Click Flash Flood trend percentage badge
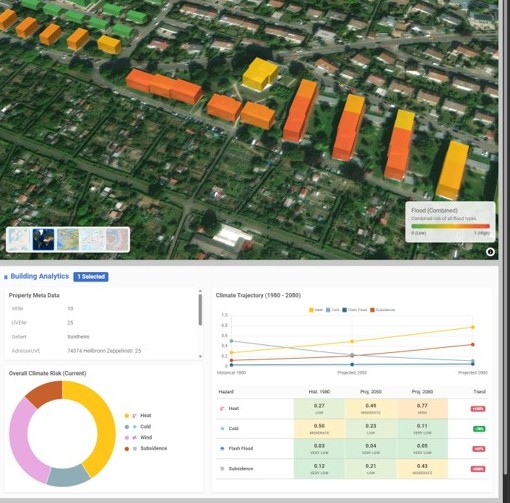Image resolution: width=510 pixels, height=503 pixels. (x=479, y=449)
